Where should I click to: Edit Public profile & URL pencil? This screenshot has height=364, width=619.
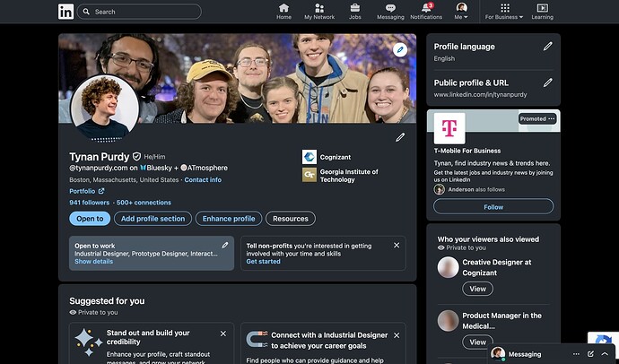(x=547, y=82)
